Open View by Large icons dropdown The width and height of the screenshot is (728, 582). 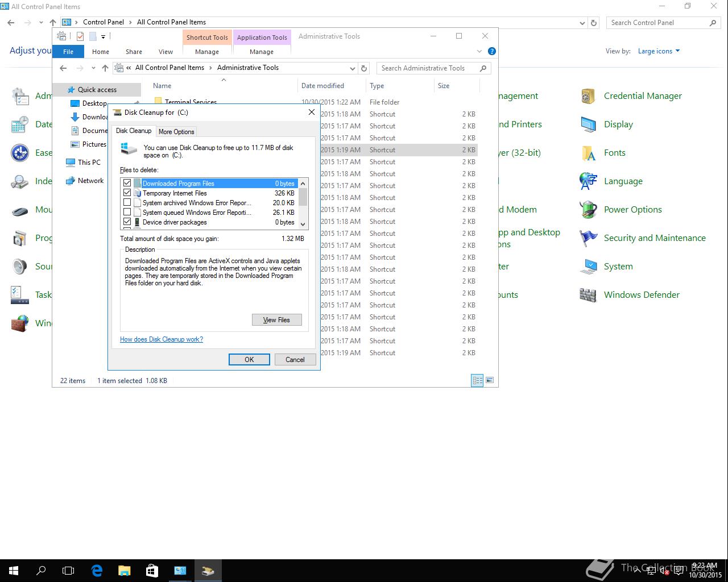[659, 51]
